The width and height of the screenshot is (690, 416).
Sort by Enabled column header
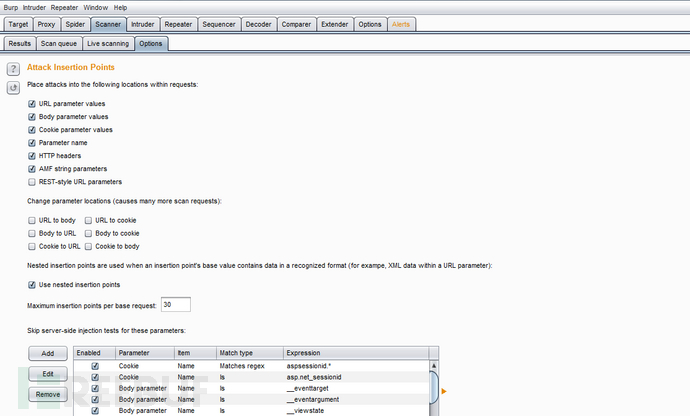point(94,353)
